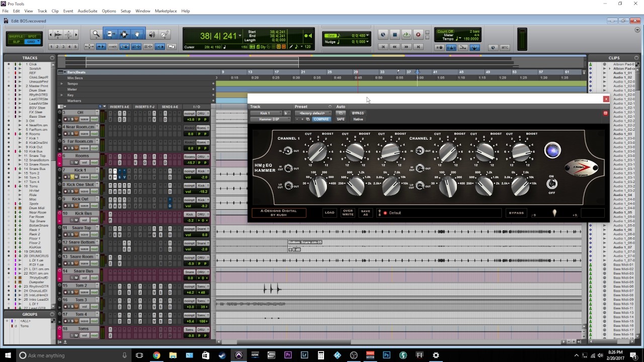Click the Fast Forward transport button

pos(407,47)
